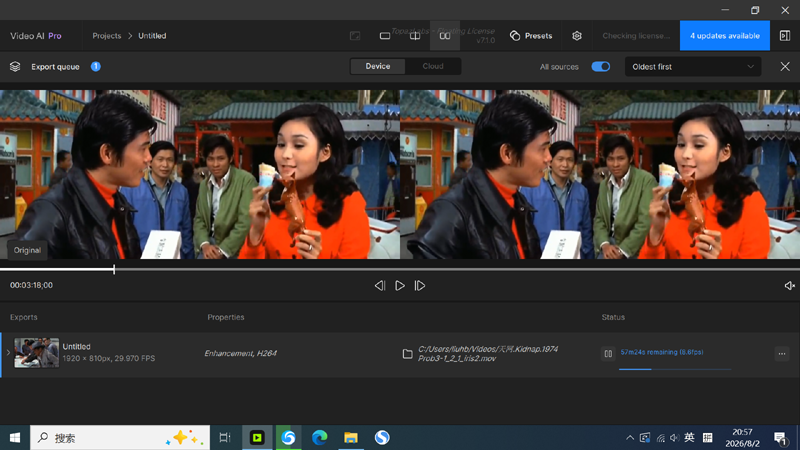
Task: Open Presets panel
Action: pos(531,36)
